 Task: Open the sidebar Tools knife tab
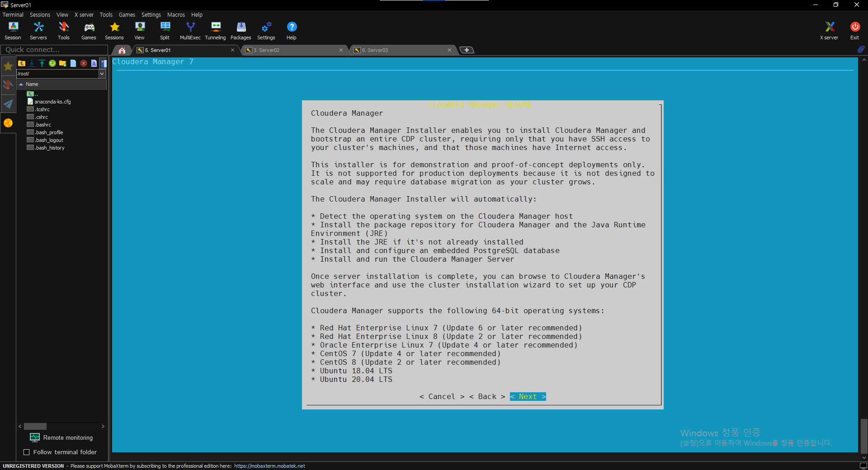pos(8,85)
